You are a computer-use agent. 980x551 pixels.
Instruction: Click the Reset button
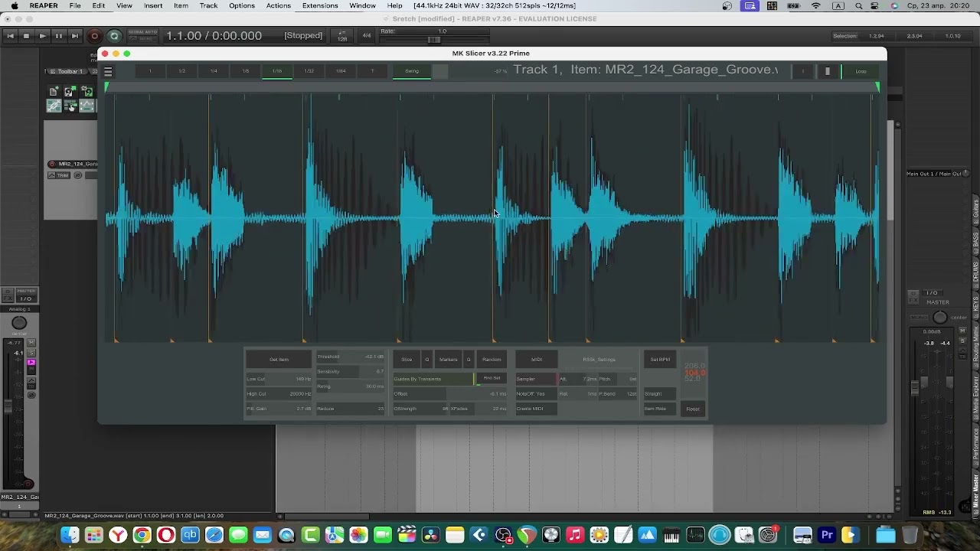pos(693,409)
